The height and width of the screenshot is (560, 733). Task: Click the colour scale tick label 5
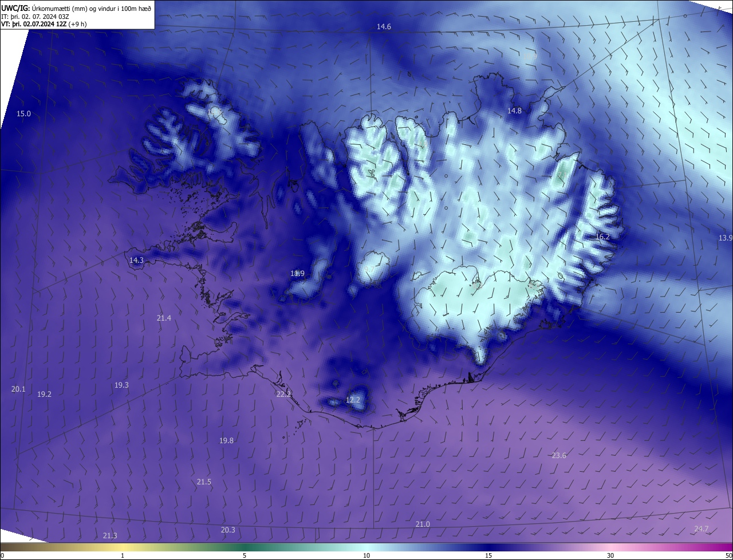pos(245,555)
